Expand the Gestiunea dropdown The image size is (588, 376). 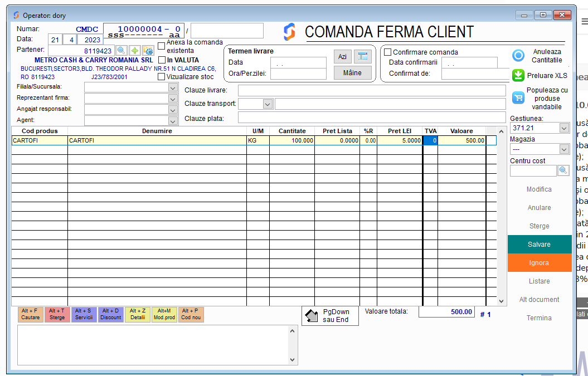coord(563,128)
